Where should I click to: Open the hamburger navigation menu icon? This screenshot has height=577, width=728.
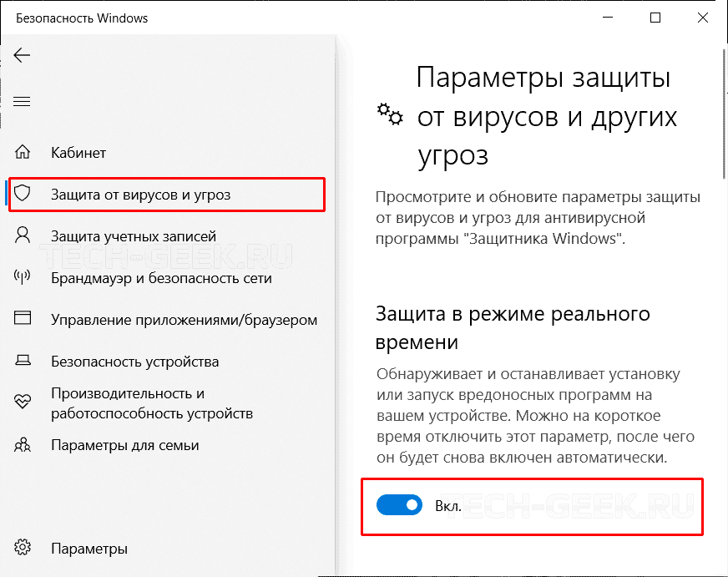[x=23, y=102]
